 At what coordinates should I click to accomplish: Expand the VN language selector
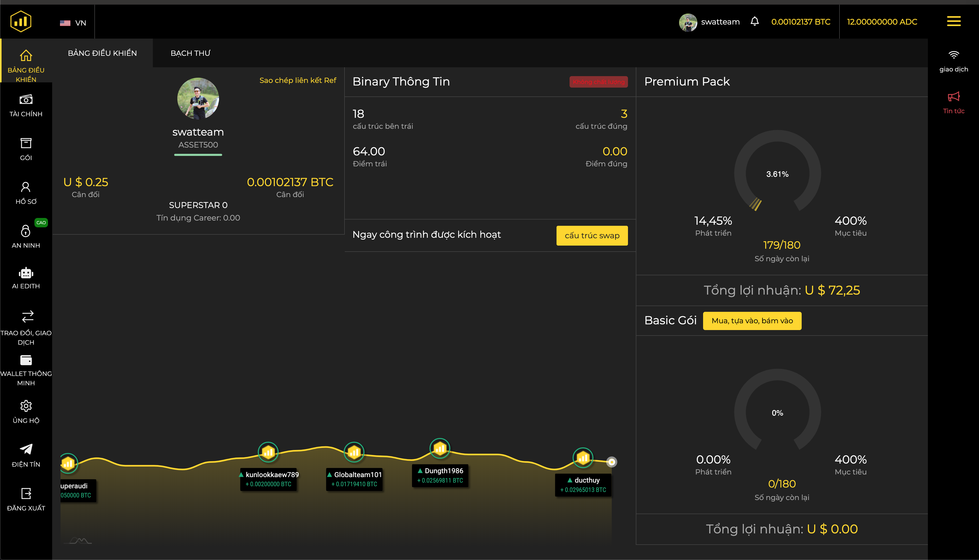73,23
